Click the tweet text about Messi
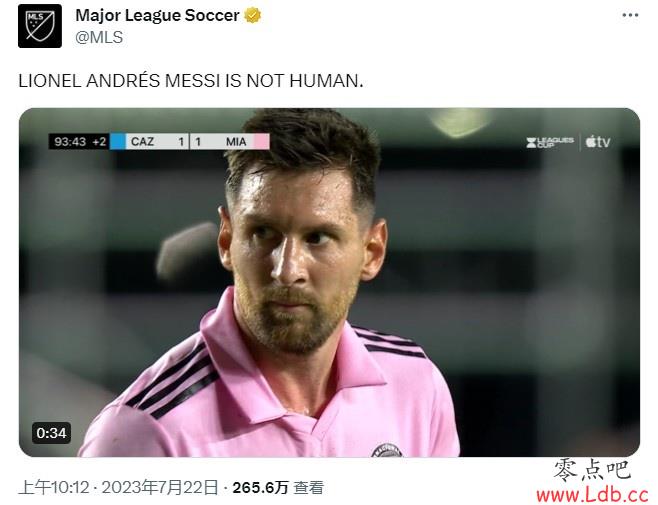658x505 pixels. tap(191, 81)
